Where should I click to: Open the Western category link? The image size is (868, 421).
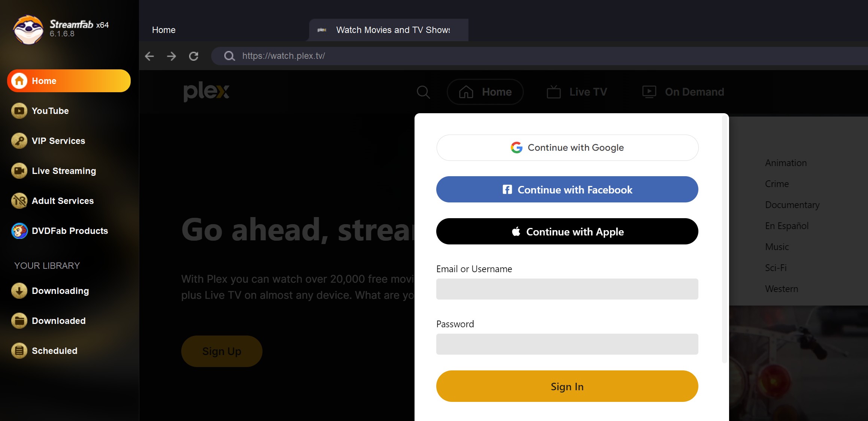coord(781,289)
